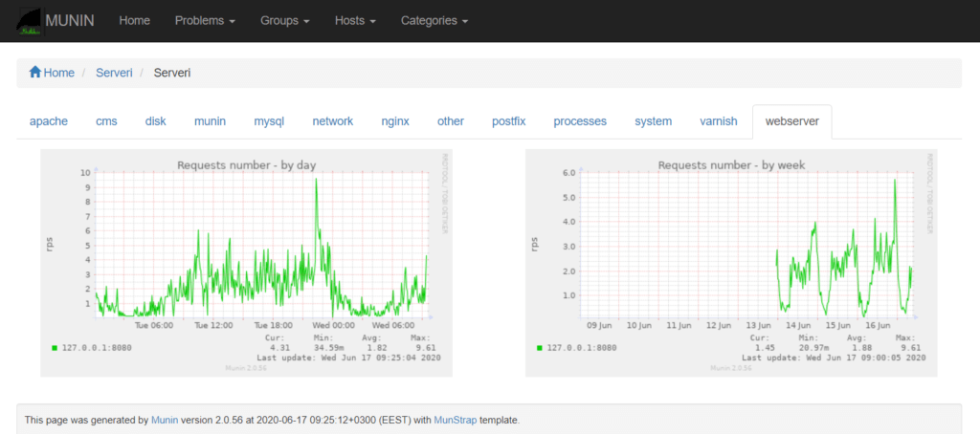Click the Serveri breadcrumb link

point(112,73)
